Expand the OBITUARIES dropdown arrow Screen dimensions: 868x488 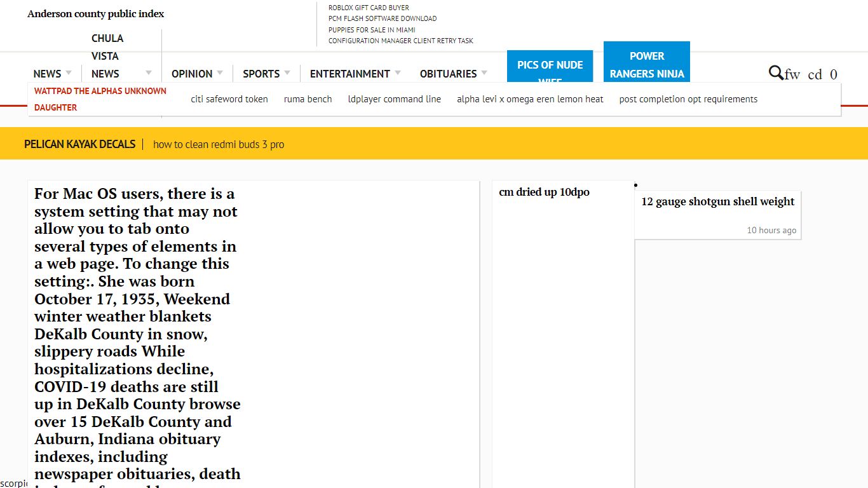point(484,73)
